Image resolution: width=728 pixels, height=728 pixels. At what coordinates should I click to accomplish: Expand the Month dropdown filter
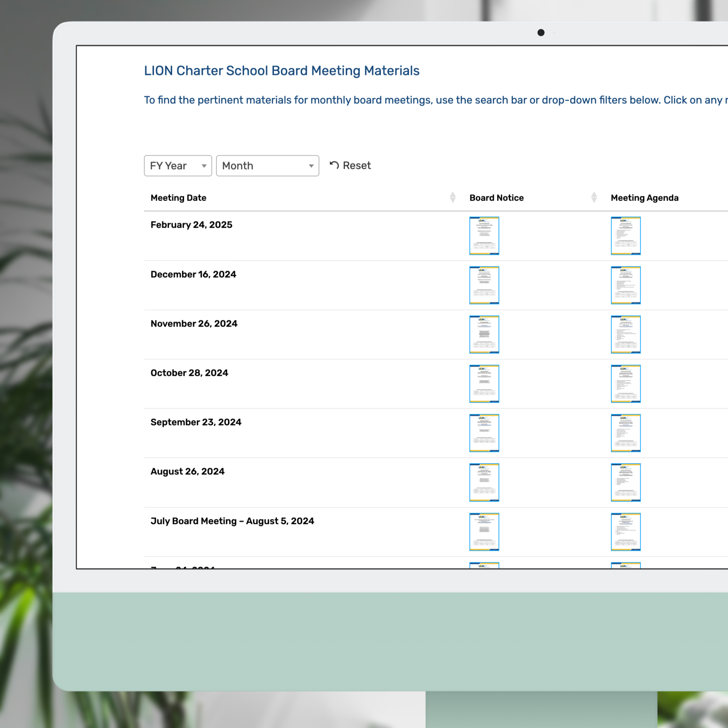pos(267,166)
